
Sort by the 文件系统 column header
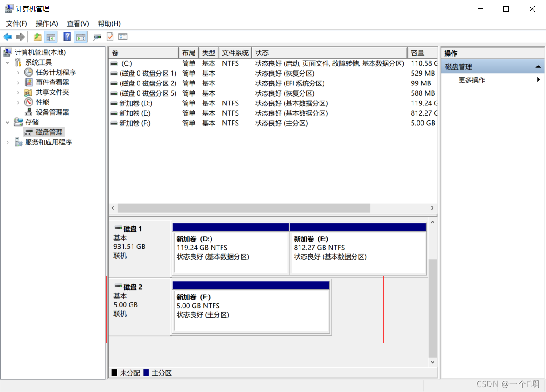(x=235, y=53)
